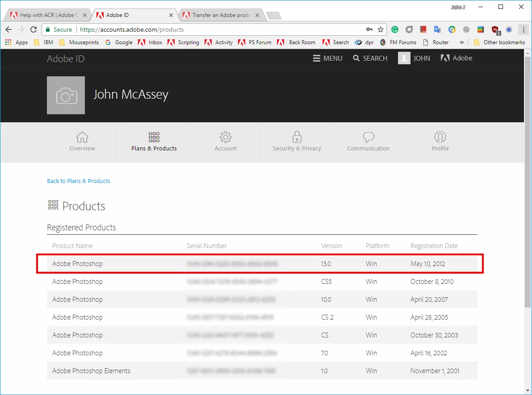Select the October 30, 2003 date cell
Image resolution: width=532 pixels, height=395 pixels.
pos(434,335)
